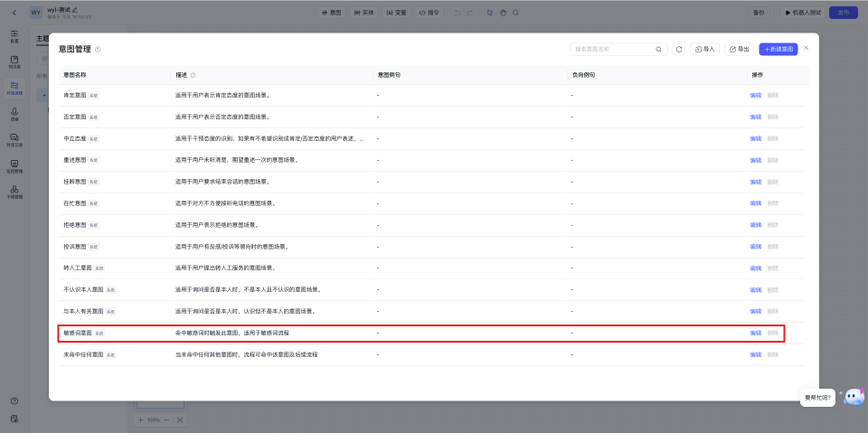Click the back arrow at top left

pyautogui.click(x=14, y=13)
